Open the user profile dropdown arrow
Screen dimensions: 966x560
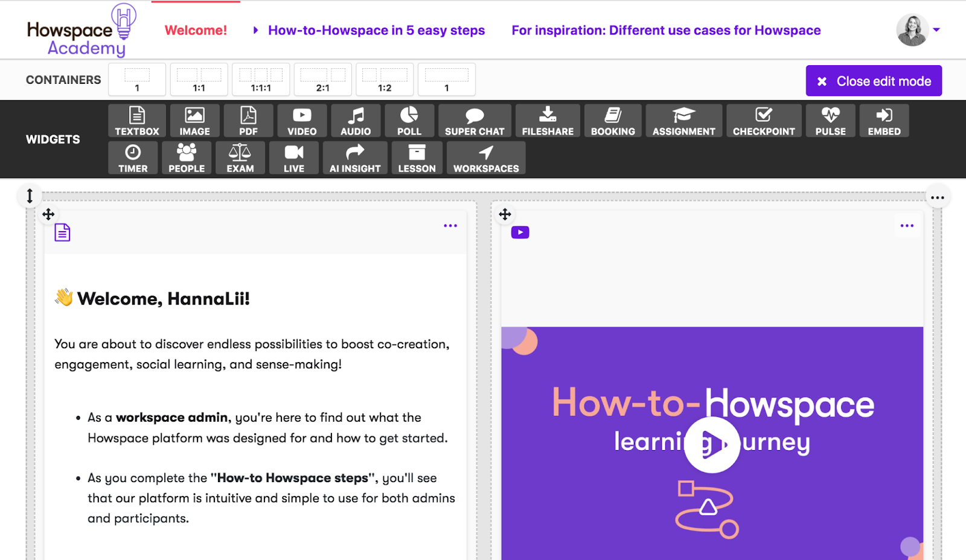click(x=936, y=30)
